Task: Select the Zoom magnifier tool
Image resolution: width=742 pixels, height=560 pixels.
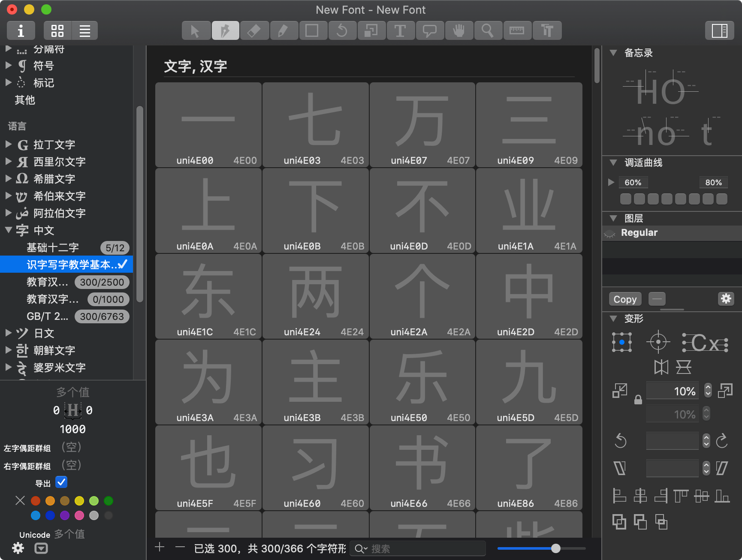Action: coord(488,30)
